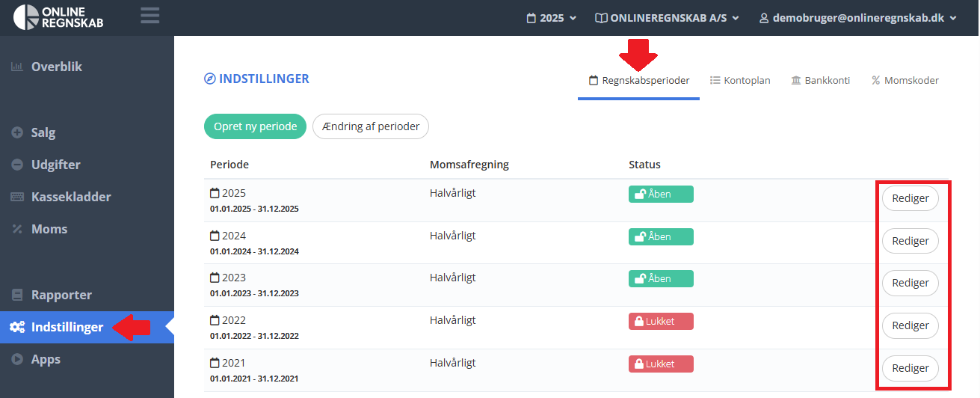Select Indstillinger in the sidebar
The width and height of the screenshot is (980, 398).
pos(67,327)
